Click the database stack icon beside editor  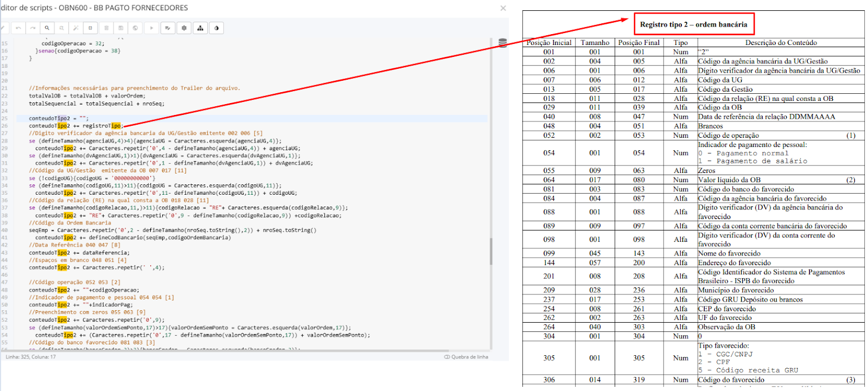tap(503, 43)
